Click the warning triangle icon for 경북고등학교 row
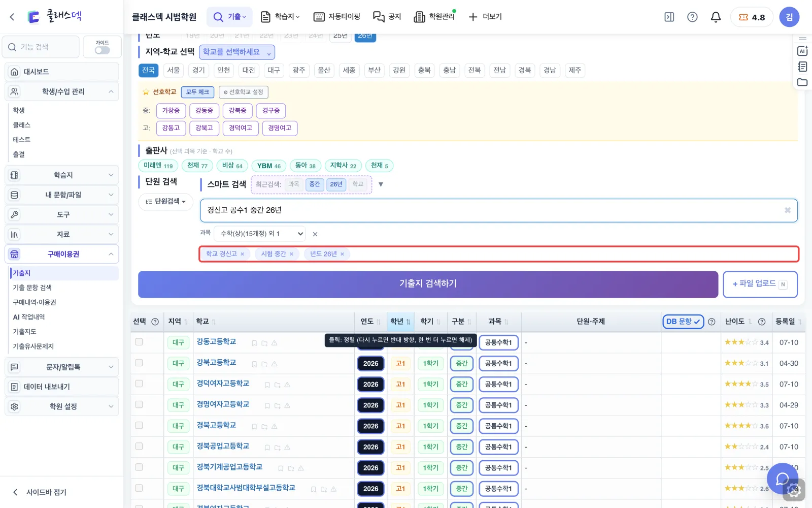Viewport: 812px width, 508px height. coord(275,426)
